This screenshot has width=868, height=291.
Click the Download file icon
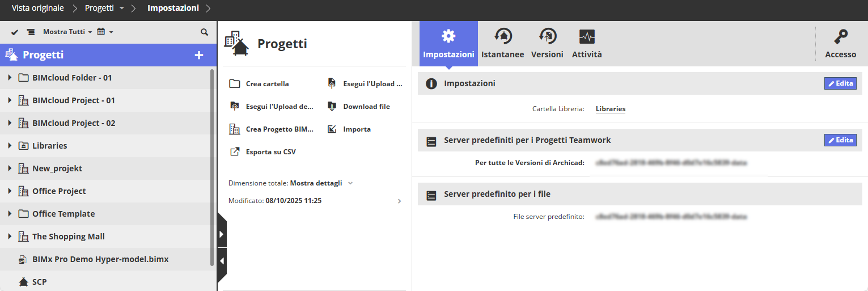pos(332,107)
